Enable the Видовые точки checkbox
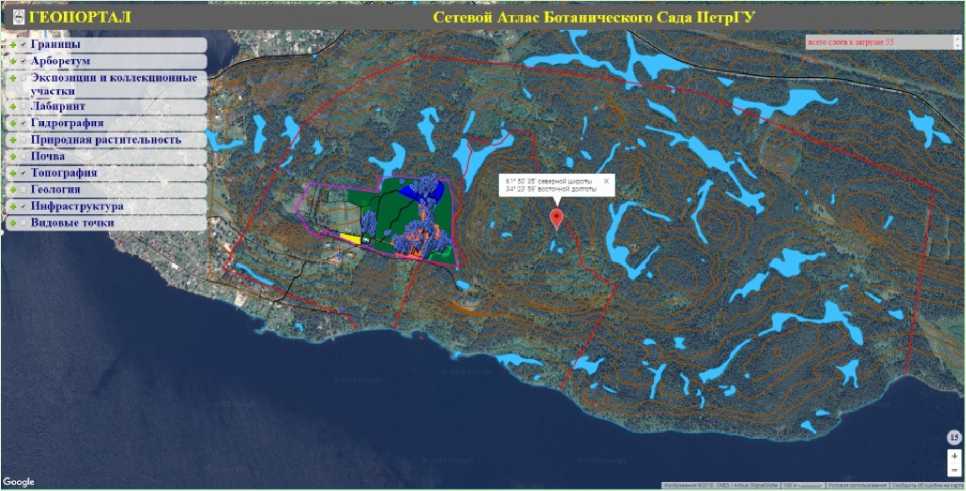This screenshot has width=966, height=491. tap(23, 223)
